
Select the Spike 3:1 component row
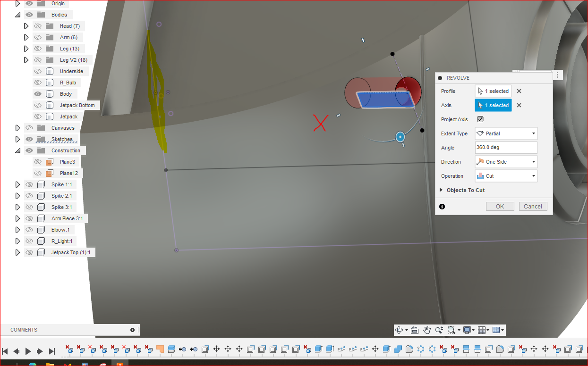point(50,207)
